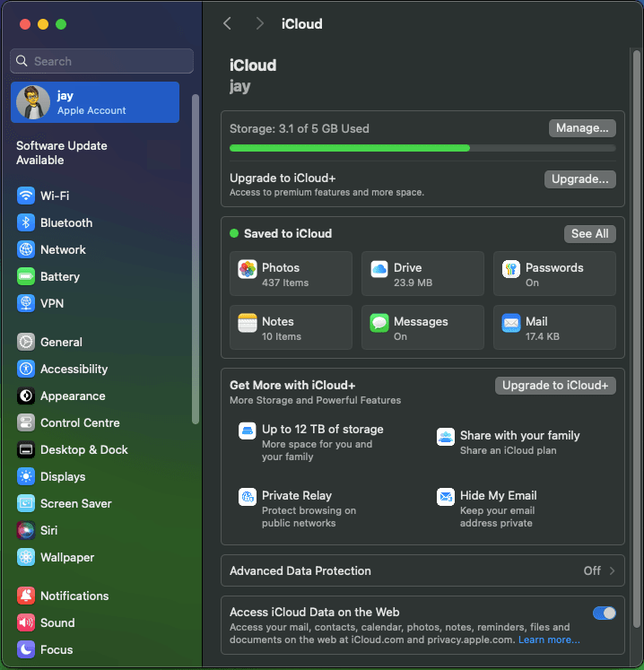Image resolution: width=644 pixels, height=670 pixels.
Task: Open the Photos app icon tile
Action: pos(248,269)
